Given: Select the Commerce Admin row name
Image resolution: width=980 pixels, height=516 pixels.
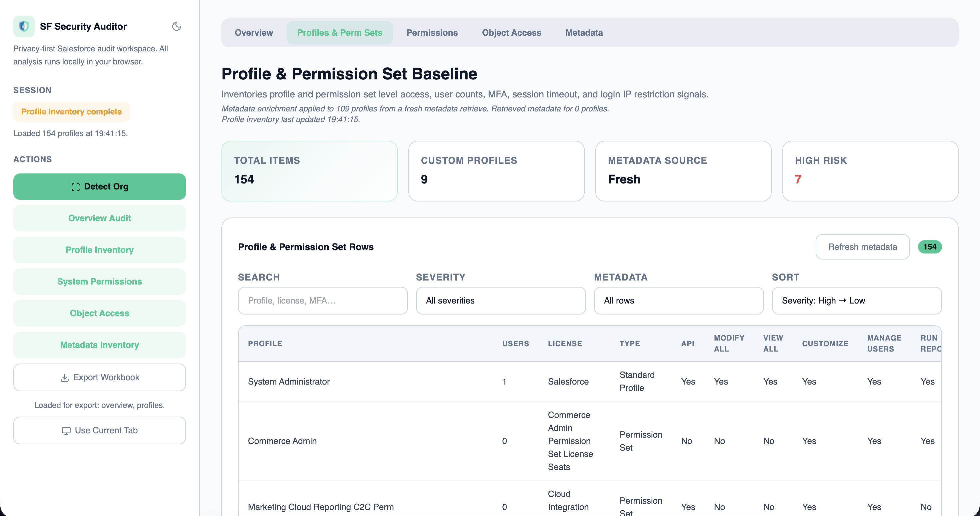Looking at the screenshot, I should click(x=282, y=441).
